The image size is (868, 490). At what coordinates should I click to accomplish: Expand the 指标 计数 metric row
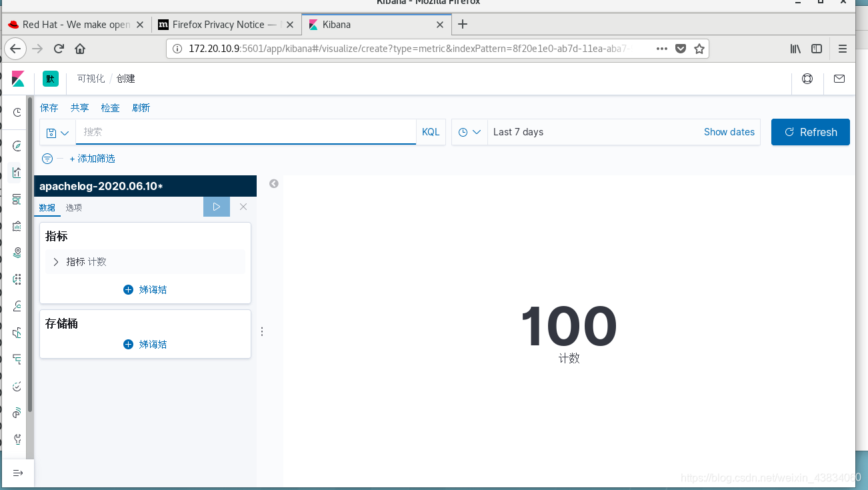pyautogui.click(x=145, y=262)
